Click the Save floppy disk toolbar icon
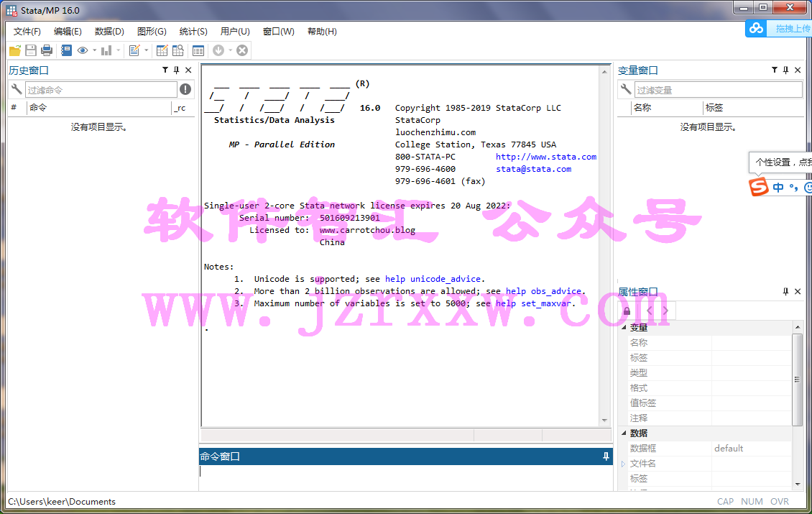Screen dimensions: 812x514 pyautogui.click(x=31, y=50)
